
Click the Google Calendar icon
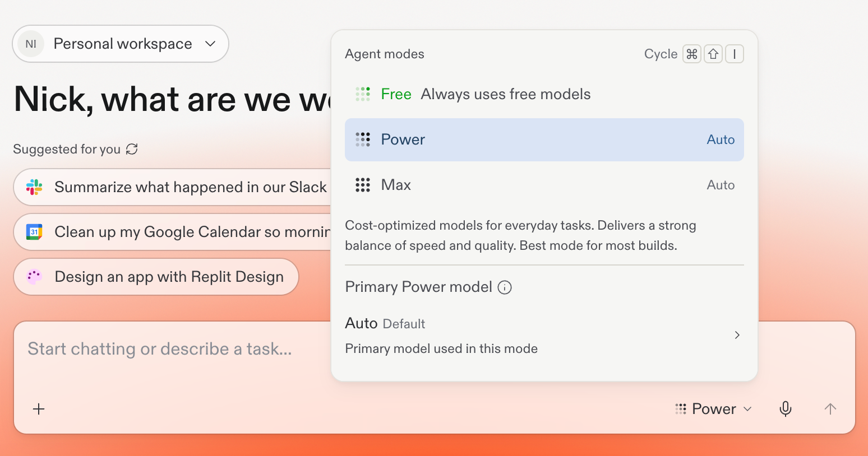click(x=34, y=232)
